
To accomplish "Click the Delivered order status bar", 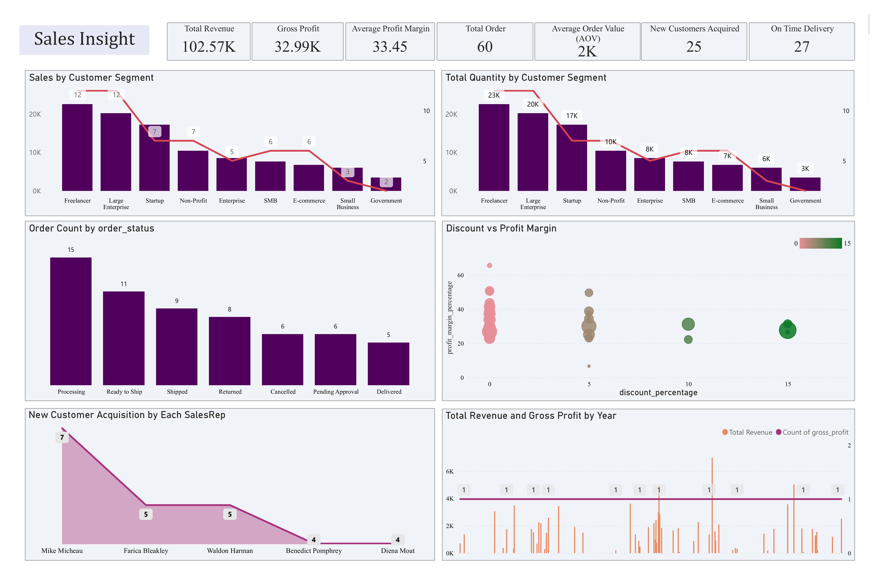I will 388,364.
